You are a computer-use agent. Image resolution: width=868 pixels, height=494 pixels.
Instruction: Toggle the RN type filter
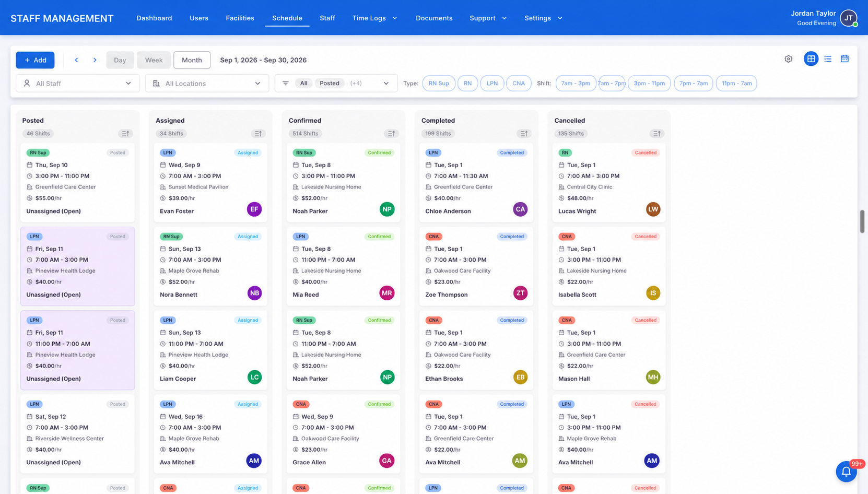pos(467,84)
